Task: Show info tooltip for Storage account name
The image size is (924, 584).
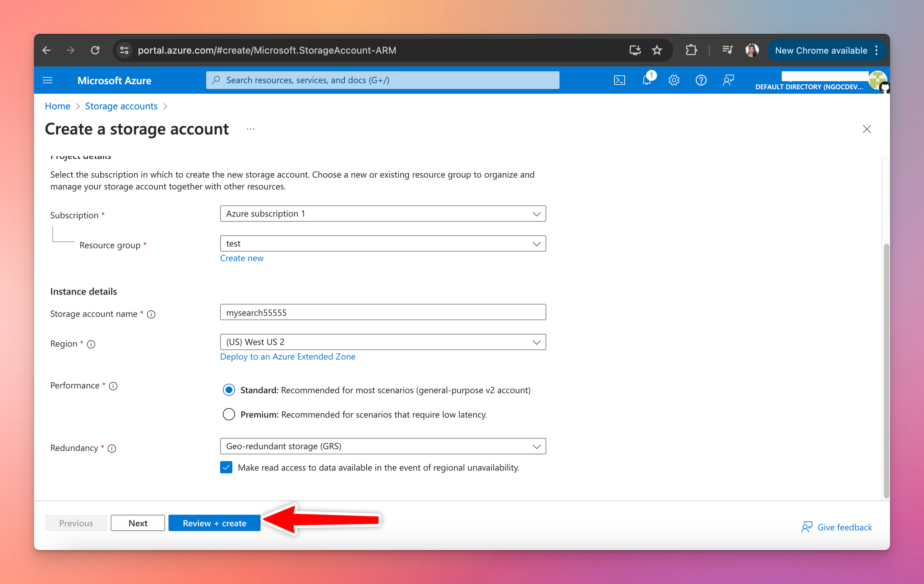Action: (x=151, y=315)
